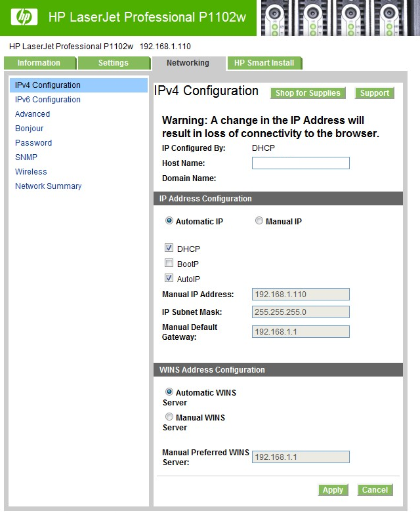This screenshot has height=513, width=420.
Task: Choose the Manual WINS Server option
Action: click(169, 417)
